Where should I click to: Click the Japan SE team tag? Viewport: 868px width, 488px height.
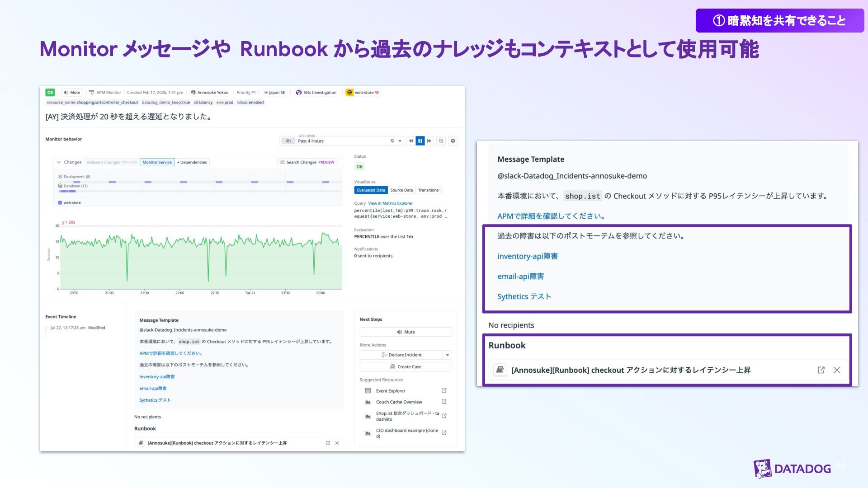[275, 93]
